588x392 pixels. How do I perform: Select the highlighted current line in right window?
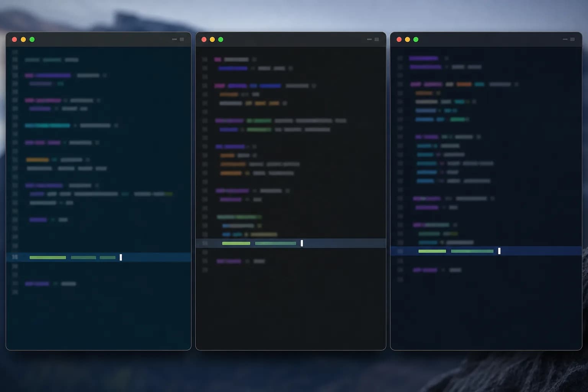pos(486,251)
